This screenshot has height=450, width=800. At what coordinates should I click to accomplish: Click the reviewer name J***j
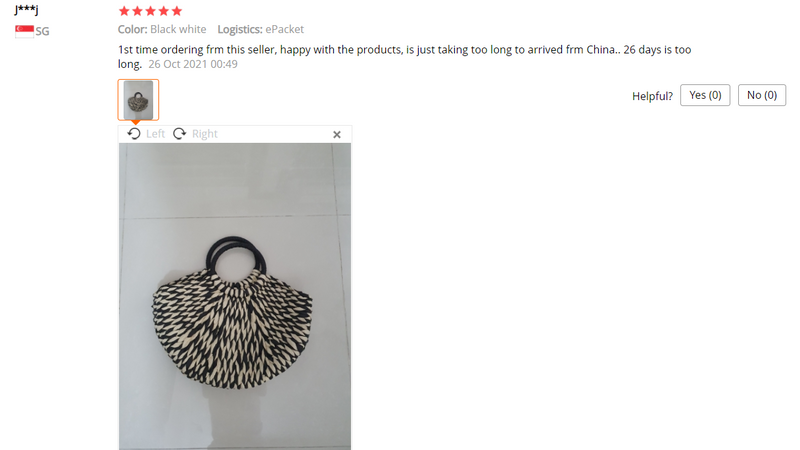pyautogui.click(x=27, y=9)
